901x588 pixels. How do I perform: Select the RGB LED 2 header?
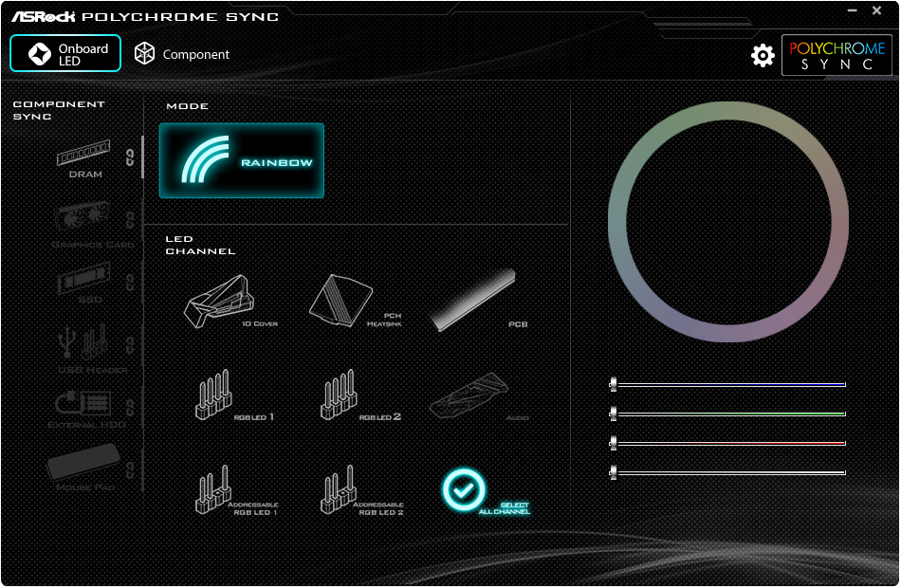coord(359,395)
